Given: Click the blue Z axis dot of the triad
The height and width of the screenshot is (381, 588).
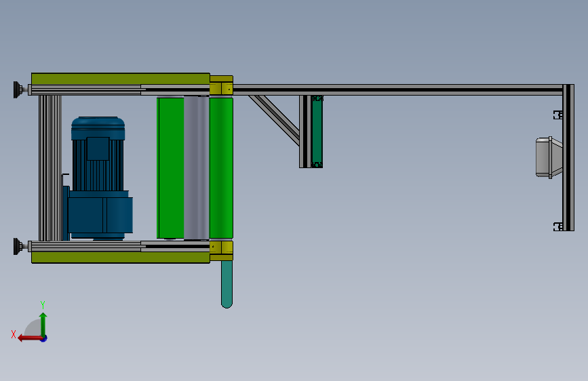Looking at the screenshot, I should [44, 338].
